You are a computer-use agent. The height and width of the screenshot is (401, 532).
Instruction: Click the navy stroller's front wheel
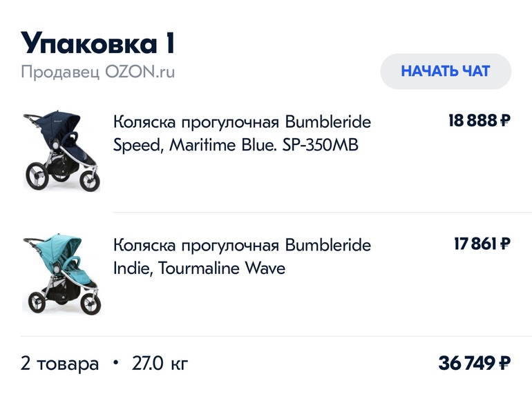[89, 178]
